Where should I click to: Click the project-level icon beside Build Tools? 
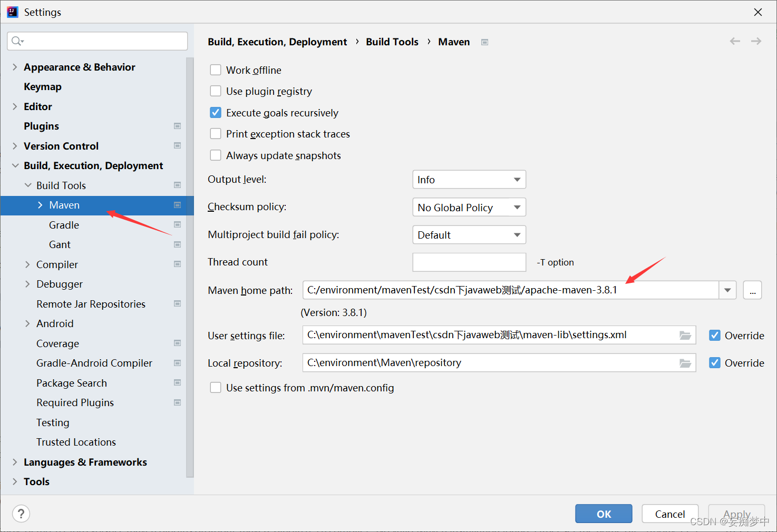click(178, 185)
